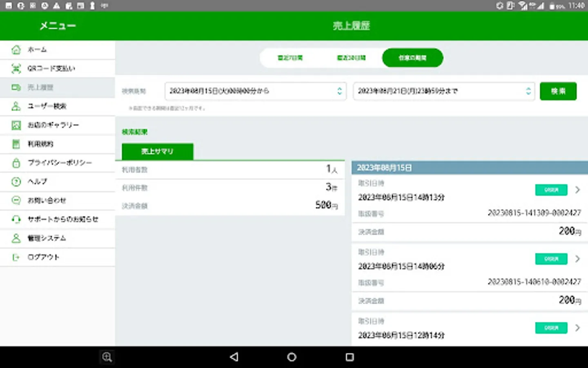Image resolution: width=588 pixels, height=368 pixels.
Task: Switch to the 直近30日間 period tab
Action: 351,58
